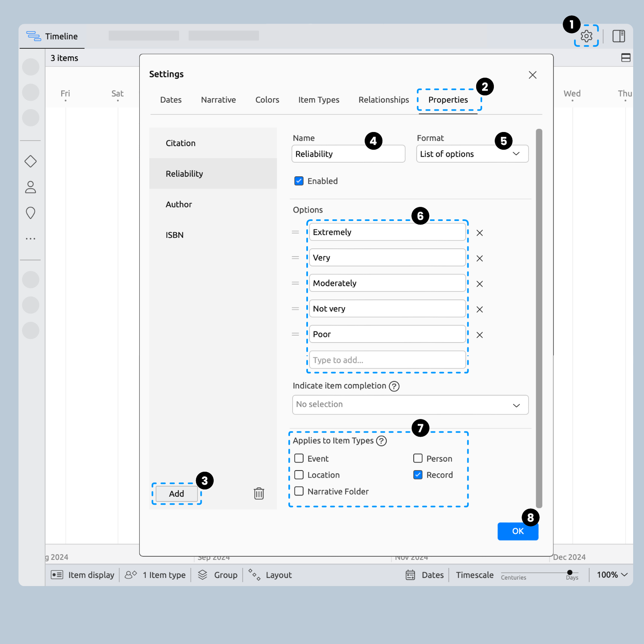Screen dimensions: 644x644
Task: Switch to the Colors tab
Action: point(267,100)
